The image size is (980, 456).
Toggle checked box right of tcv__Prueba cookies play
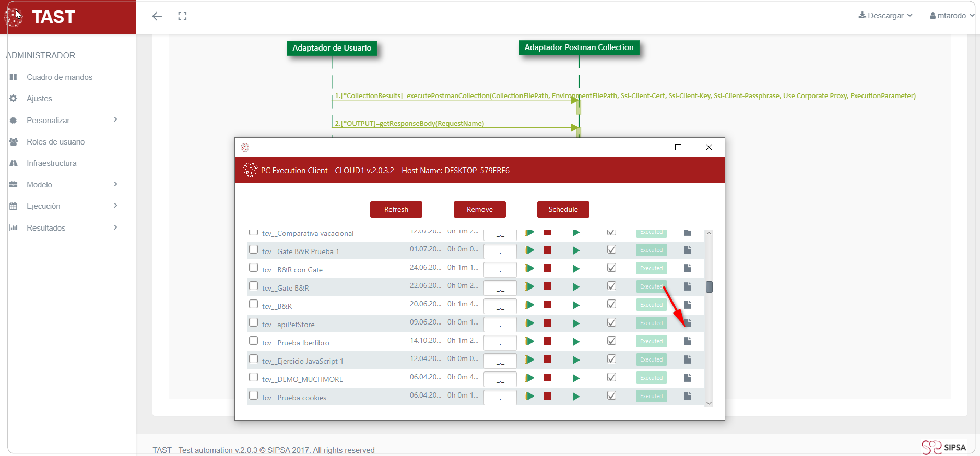(611, 395)
